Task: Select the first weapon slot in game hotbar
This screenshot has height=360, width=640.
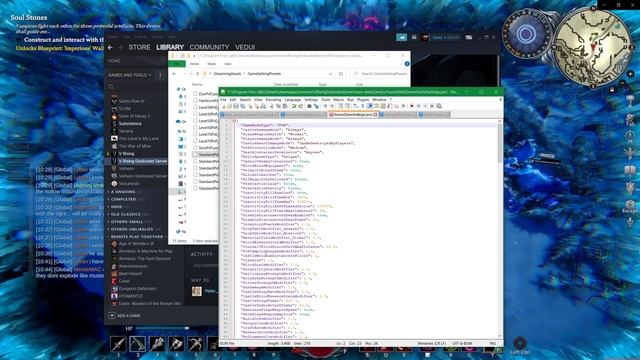Action: tap(118, 344)
